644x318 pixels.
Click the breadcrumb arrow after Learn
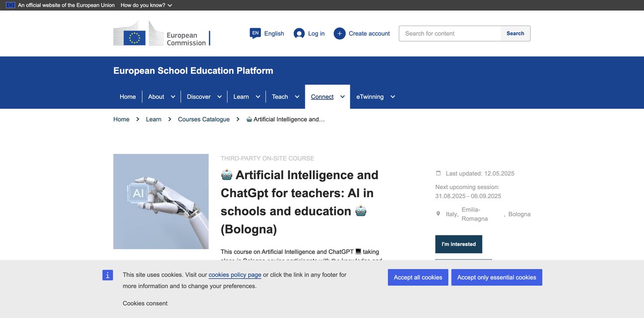170,119
